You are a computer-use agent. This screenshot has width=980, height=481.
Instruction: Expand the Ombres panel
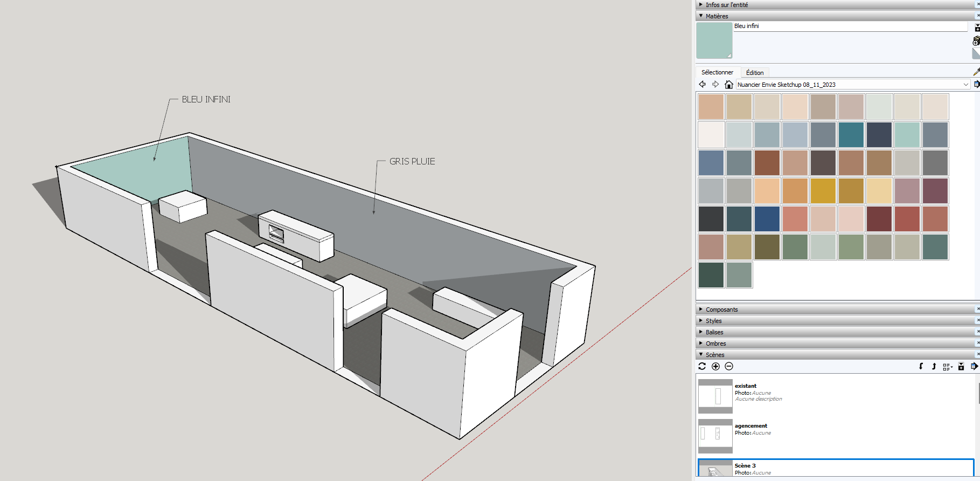pos(715,343)
